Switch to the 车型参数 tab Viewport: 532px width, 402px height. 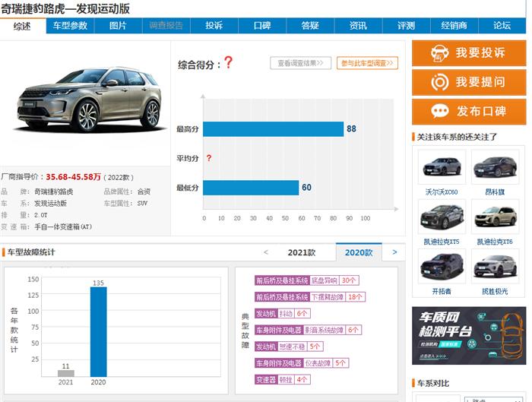(x=70, y=26)
